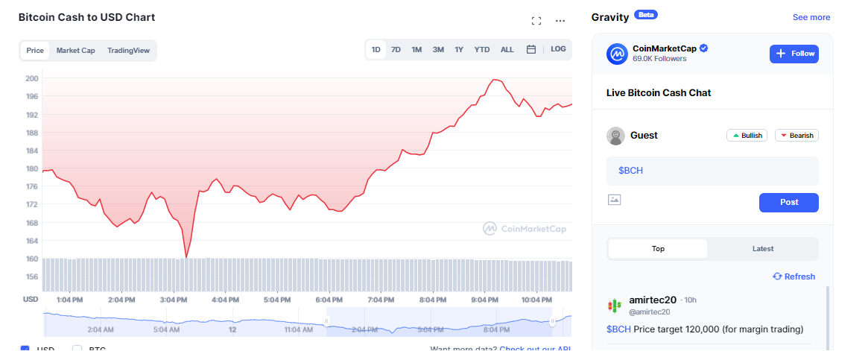Click amirtec20's avatar image

point(614,305)
